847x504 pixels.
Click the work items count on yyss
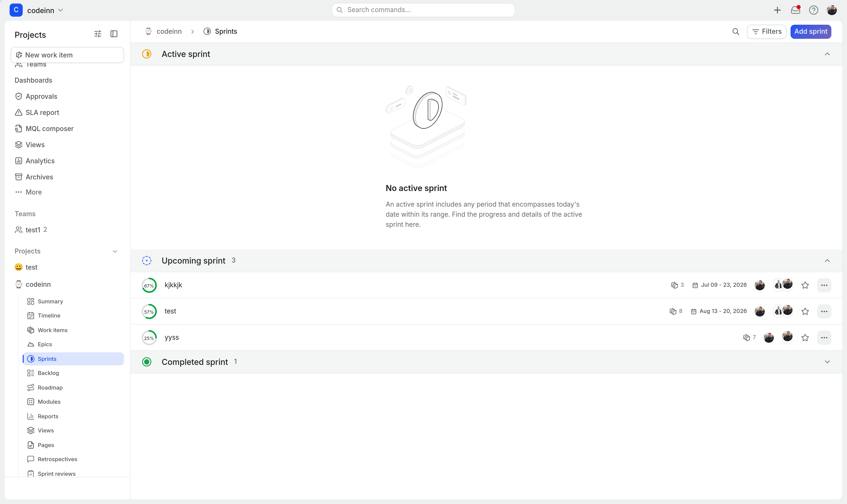[749, 337]
